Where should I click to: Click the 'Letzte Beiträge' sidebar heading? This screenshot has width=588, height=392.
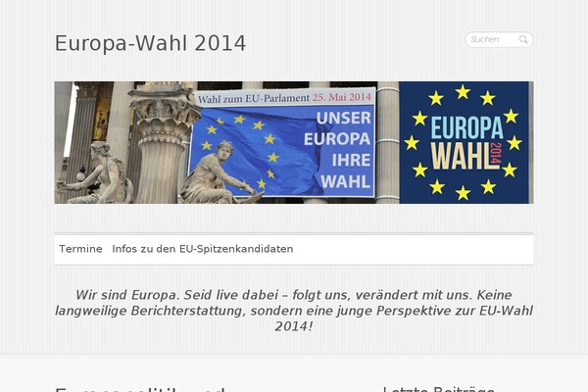click(x=439, y=389)
